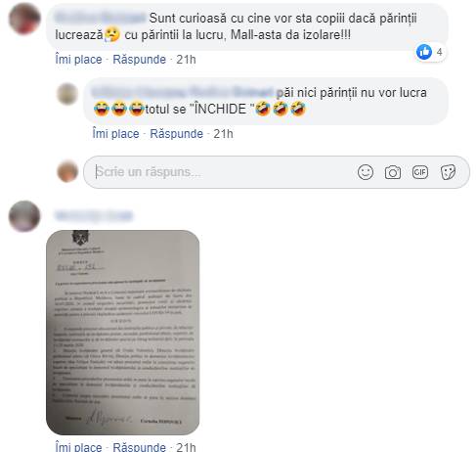Open the profile picture of the document poster
This screenshot has height=452, width=476.
pos(24,216)
